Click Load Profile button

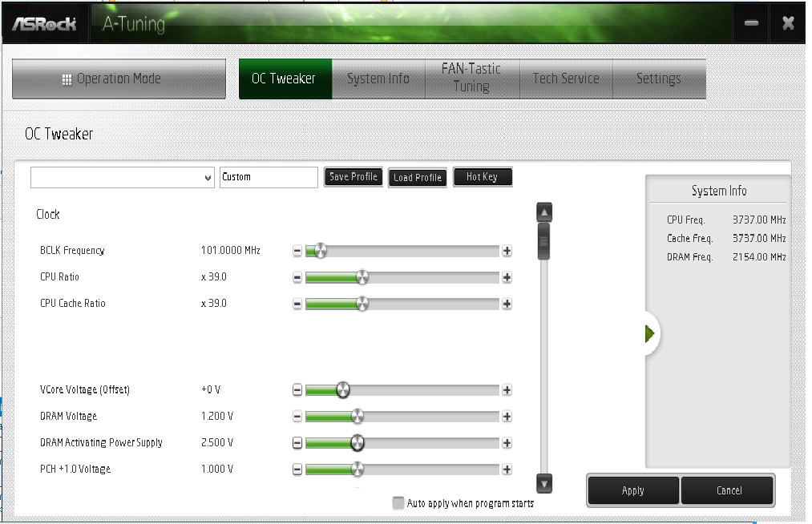[x=418, y=178]
